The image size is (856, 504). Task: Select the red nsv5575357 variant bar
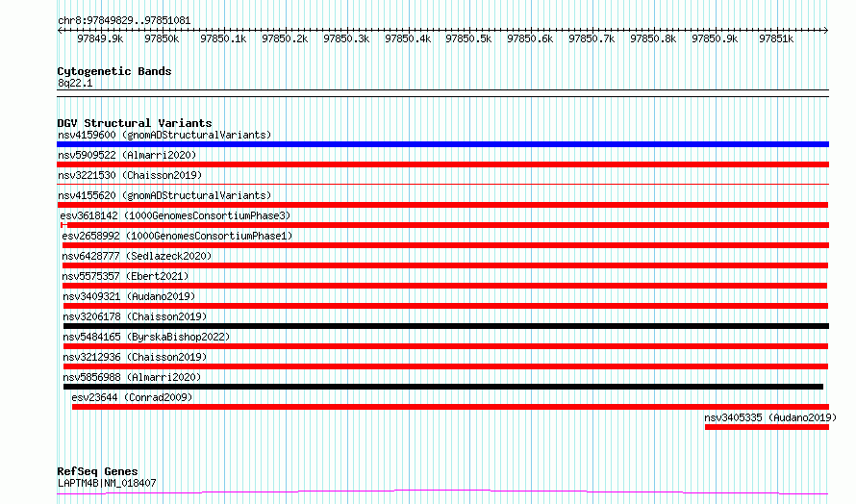[x=445, y=286]
